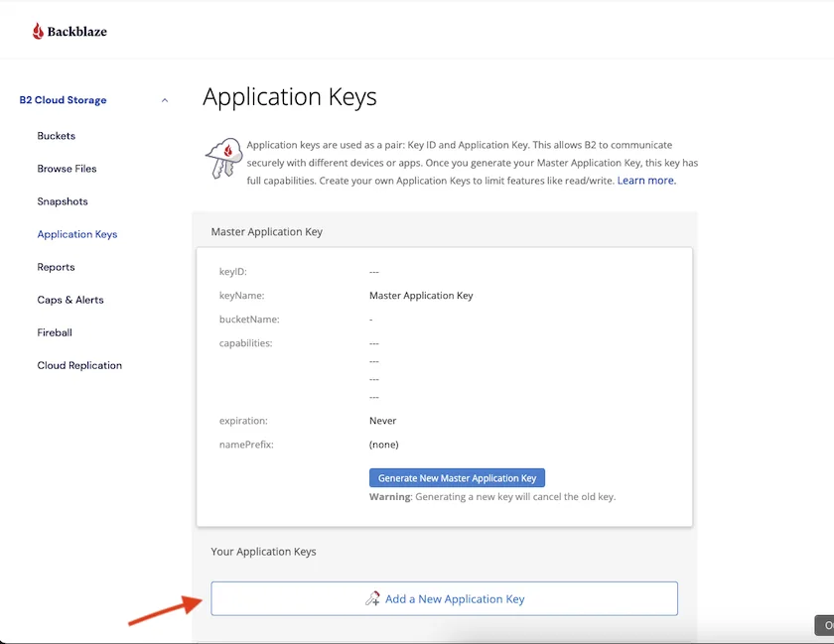Click the B2 Cloud Storage heading
The image size is (834, 644).
[63, 99]
